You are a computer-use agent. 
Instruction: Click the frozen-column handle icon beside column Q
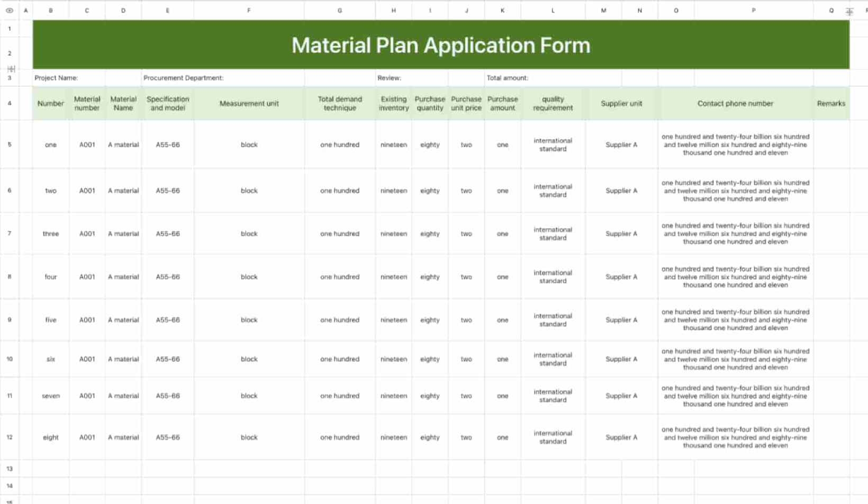[849, 12]
